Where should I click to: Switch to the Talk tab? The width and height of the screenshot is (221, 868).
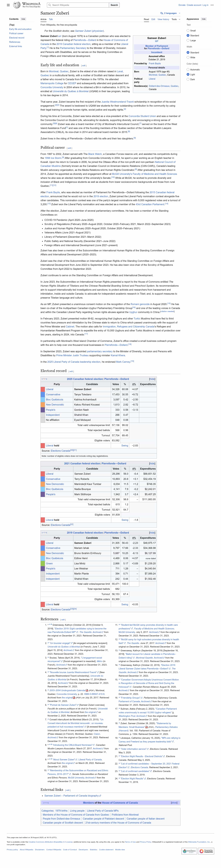coord(51,19)
